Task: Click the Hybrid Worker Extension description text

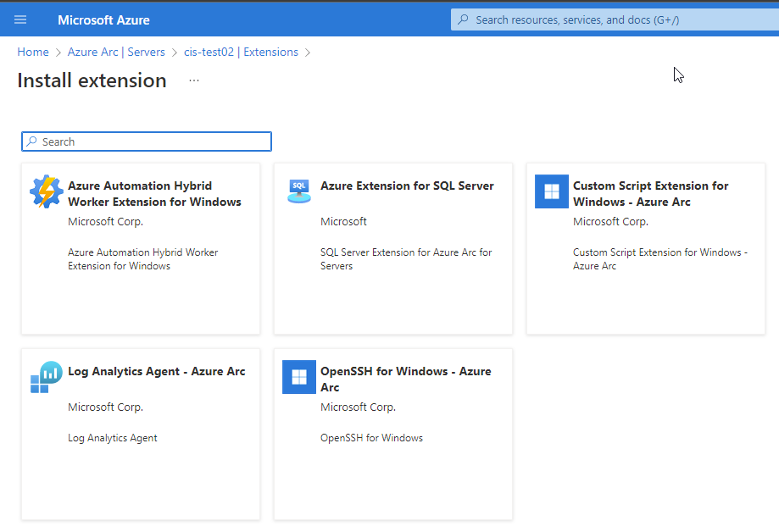Action: click(x=143, y=258)
